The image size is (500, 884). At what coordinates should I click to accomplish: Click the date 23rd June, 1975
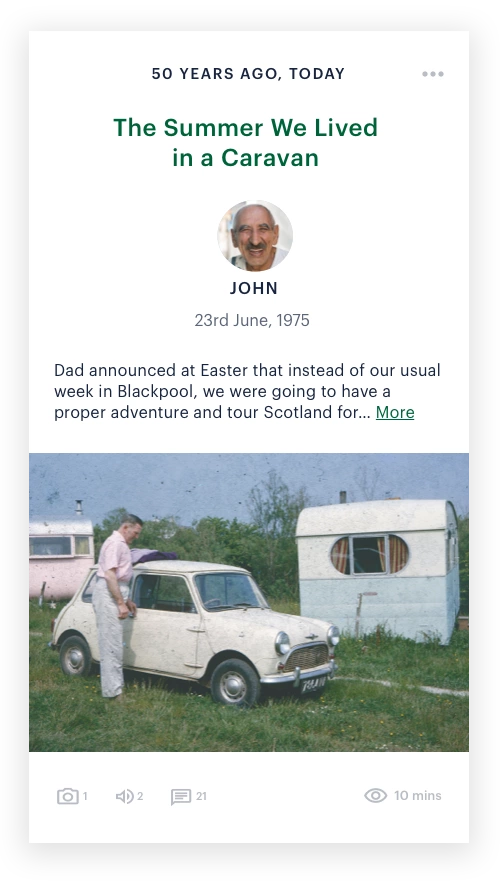[x=252, y=320]
